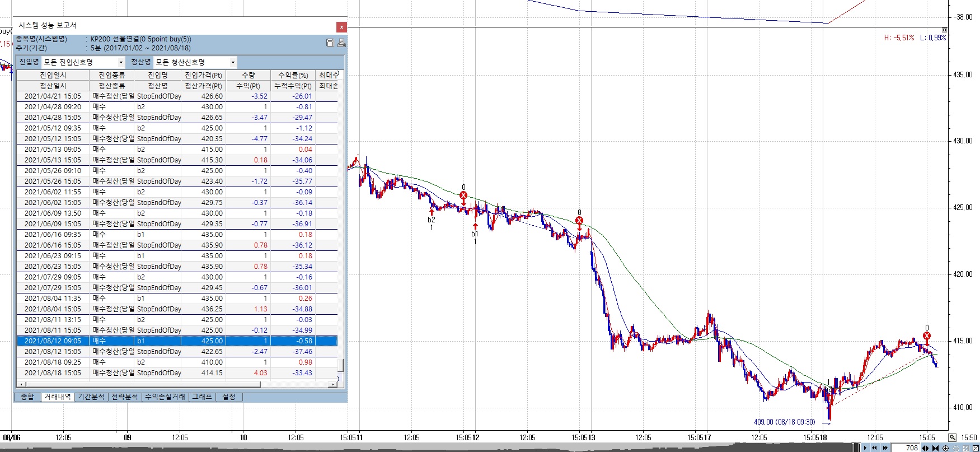Click the print icon in the report header
Image resolution: width=980 pixels, height=452 pixels.
coord(341,43)
